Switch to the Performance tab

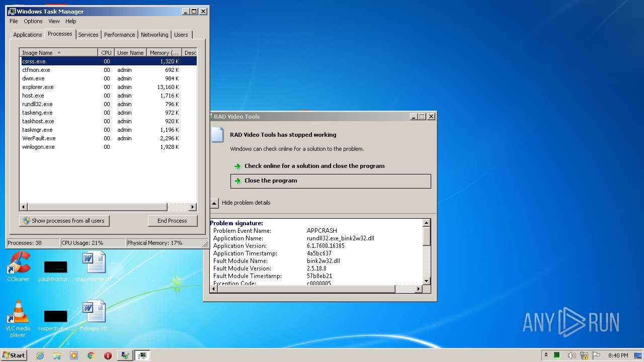click(x=120, y=35)
